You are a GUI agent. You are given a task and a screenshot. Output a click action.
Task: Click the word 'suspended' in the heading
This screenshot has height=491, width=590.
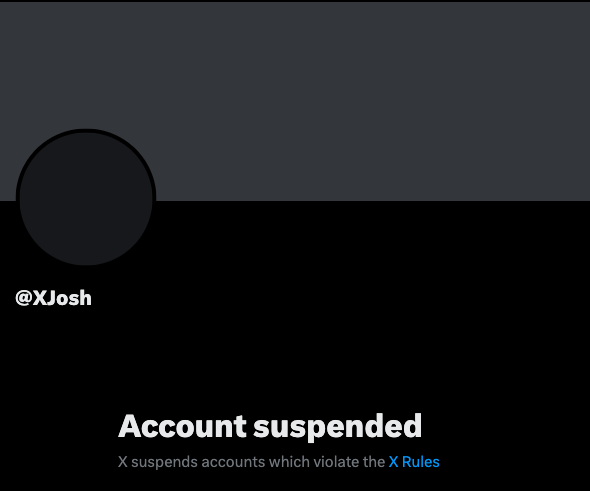(x=338, y=427)
